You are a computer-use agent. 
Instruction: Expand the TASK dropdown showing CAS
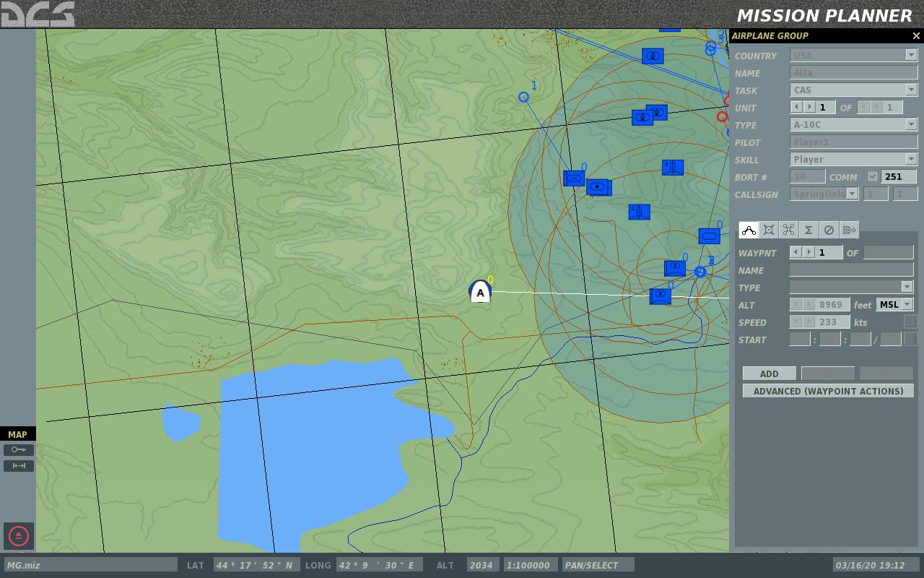pyautogui.click(x=911, y=90)
